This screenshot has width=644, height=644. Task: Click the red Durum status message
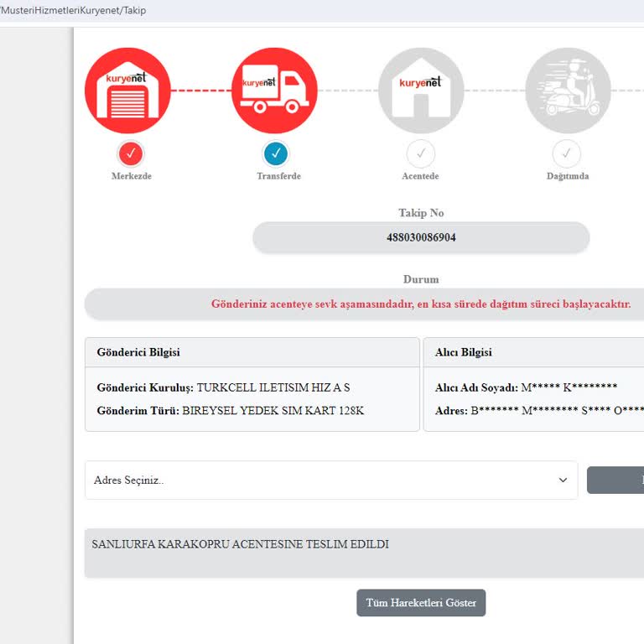click(x=421, y=304)
